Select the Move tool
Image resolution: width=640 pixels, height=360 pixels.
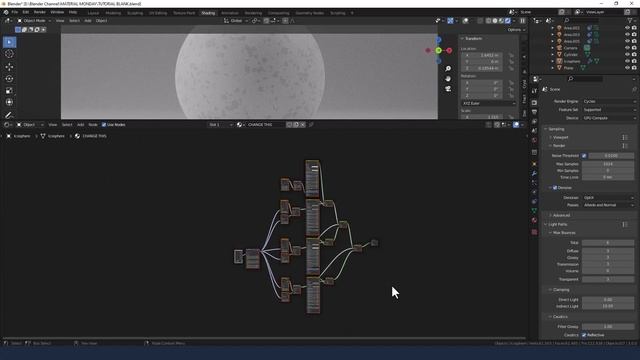(9, 67)
